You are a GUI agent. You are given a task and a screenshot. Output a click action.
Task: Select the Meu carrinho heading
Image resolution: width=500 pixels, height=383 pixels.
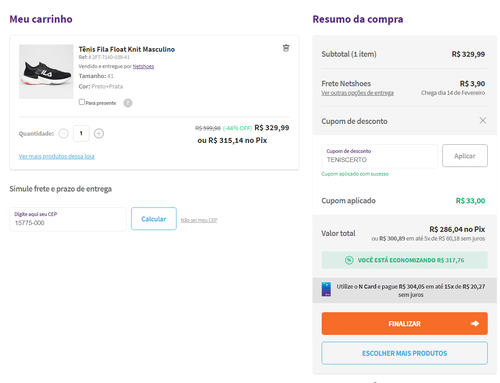tap(41, 19)
